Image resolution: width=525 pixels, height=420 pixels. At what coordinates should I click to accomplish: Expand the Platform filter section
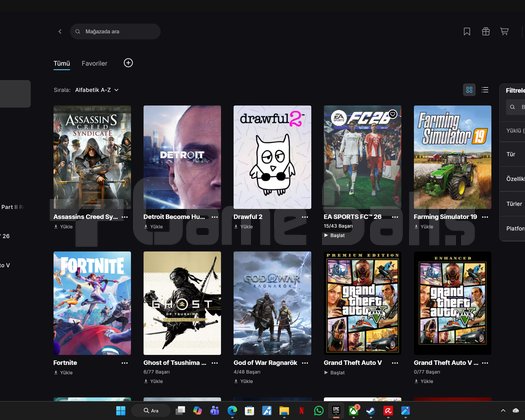512,228
